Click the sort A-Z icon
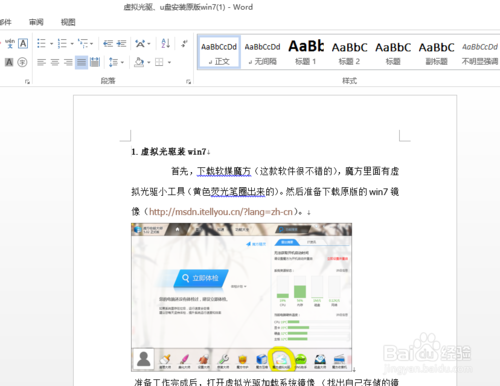The width and height of the screenshot is (500, 386). [166, 43]
